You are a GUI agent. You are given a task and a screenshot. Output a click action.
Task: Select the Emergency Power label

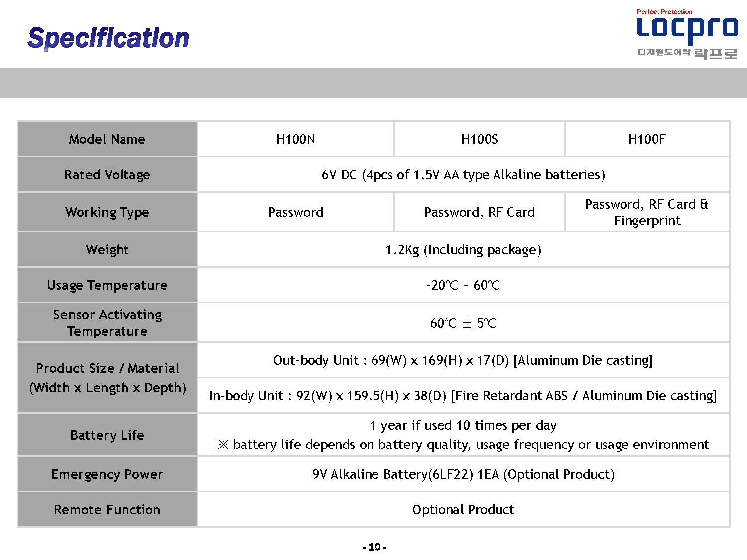107,474
